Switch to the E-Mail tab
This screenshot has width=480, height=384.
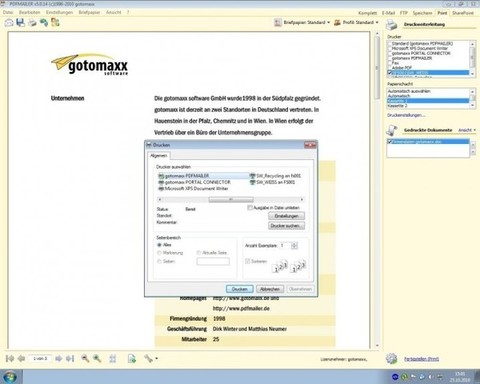388,13
